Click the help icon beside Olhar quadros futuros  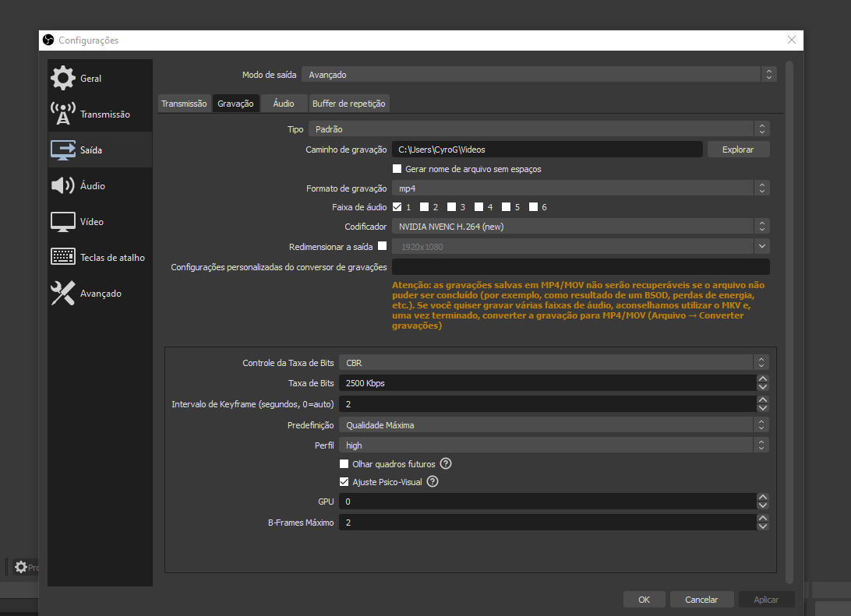(x=446, y=463)
